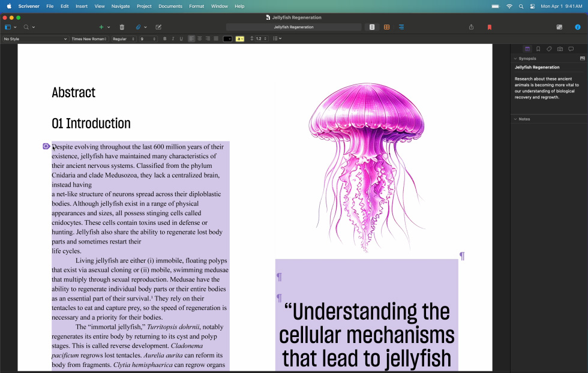Switch to outliner view mode
588x373 pixels.
click(x=401, y=27)
